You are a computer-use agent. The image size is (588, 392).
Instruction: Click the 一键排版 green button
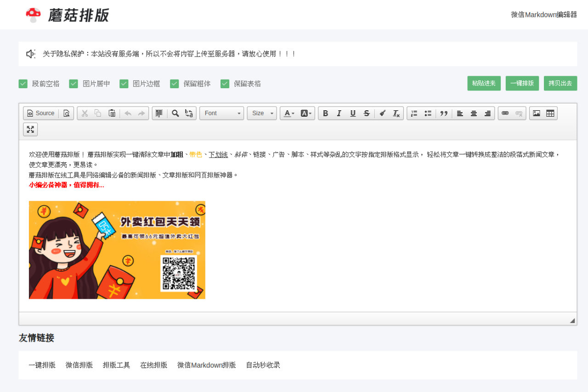click(x=522, y=83)
